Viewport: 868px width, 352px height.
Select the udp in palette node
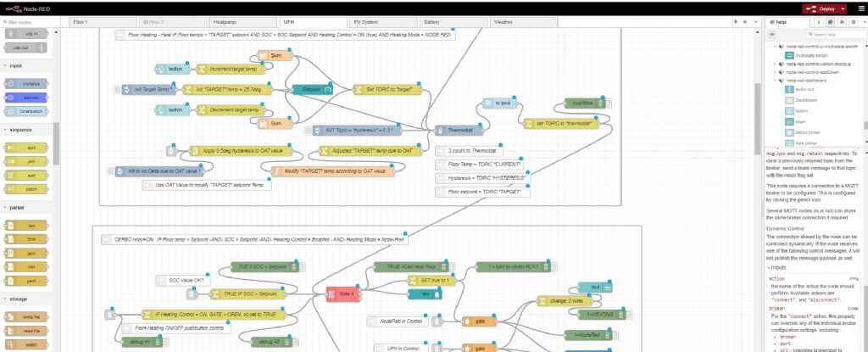(26, 34)
